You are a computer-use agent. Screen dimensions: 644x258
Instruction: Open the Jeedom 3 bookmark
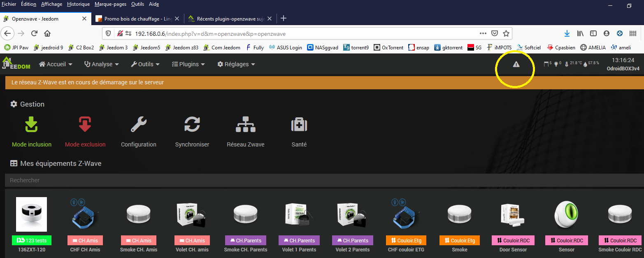[x=113, y=47]
